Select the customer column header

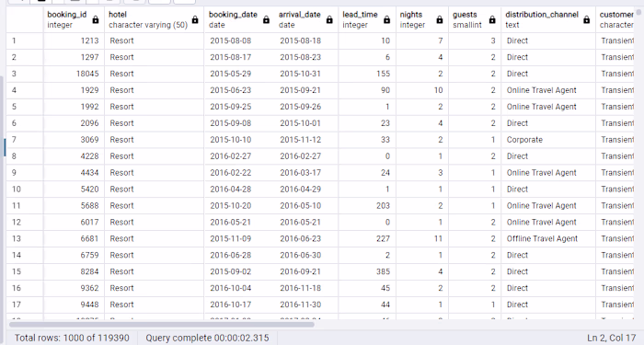pyautogui.click(x=615, y=19)
